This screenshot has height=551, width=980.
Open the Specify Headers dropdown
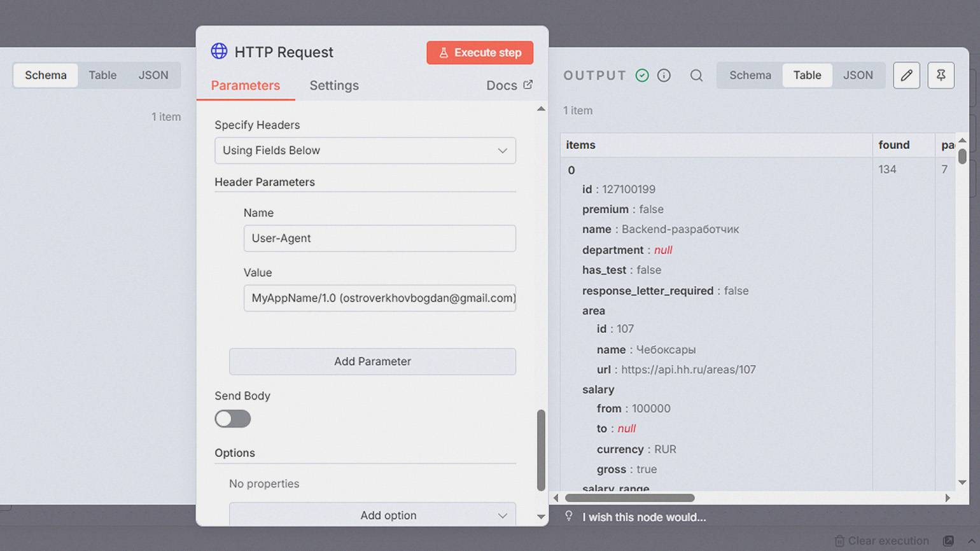click(x=365, y=151)
